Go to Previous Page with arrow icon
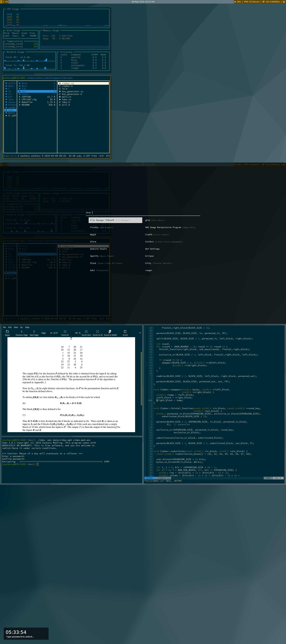This screenshot has width=286, height=644. 21,332
